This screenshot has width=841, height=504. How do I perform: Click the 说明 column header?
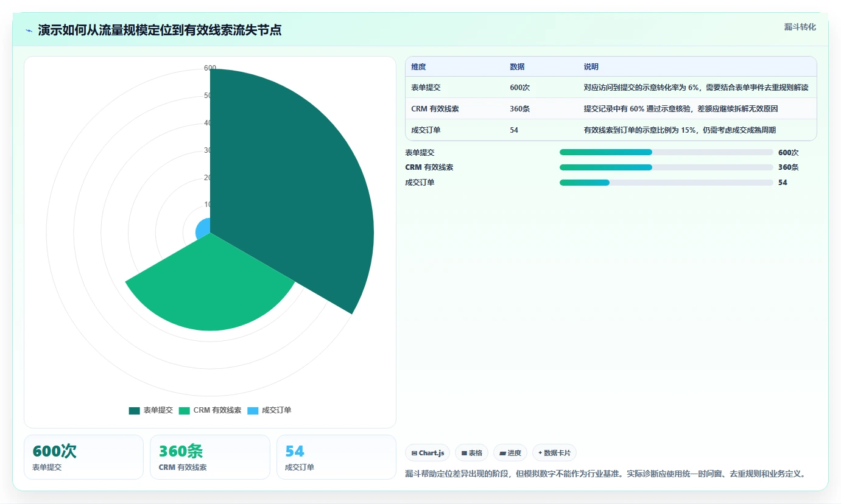(x=591, y=67)
